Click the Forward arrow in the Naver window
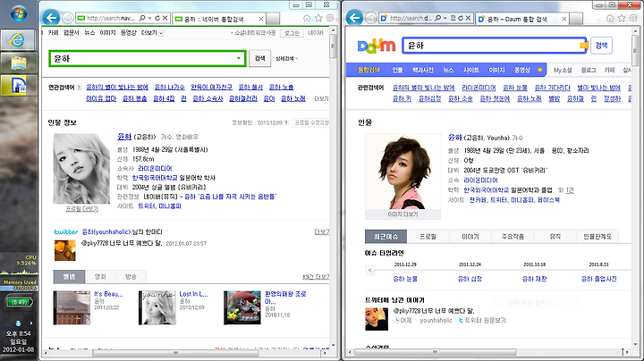Viewport: 644px width, 361px height. click(68, 18)
